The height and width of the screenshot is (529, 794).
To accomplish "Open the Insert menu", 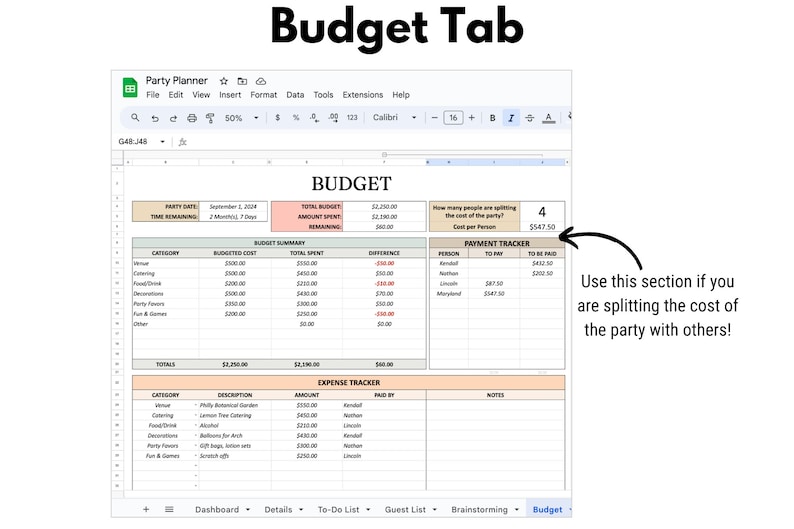I will (230, 95).
